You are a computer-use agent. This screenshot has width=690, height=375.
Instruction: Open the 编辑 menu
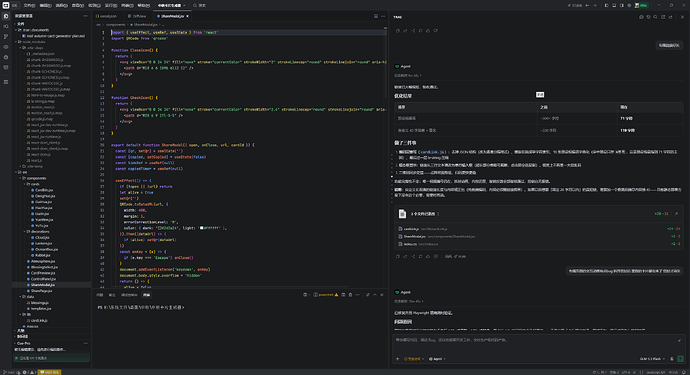click(45, 5)
